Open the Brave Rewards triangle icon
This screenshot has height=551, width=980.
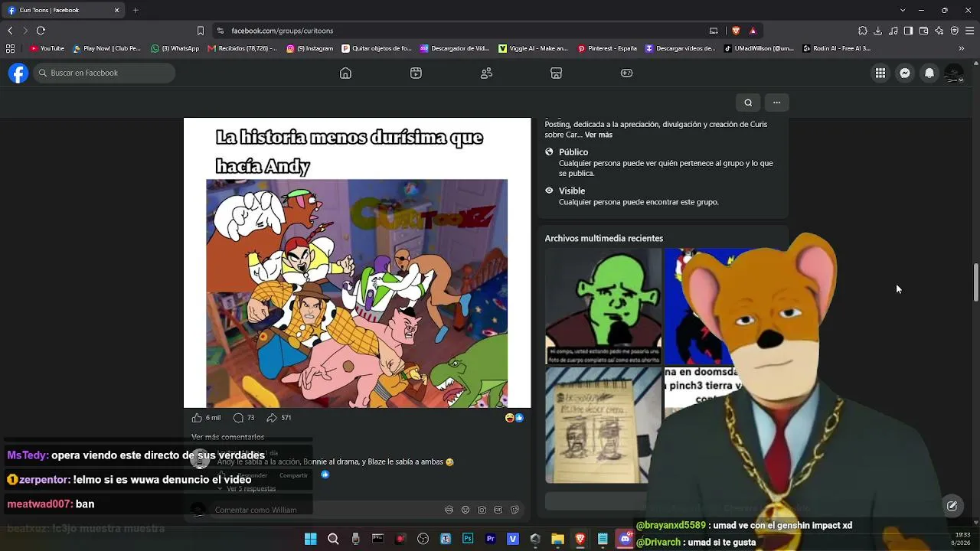pos(753,31)
